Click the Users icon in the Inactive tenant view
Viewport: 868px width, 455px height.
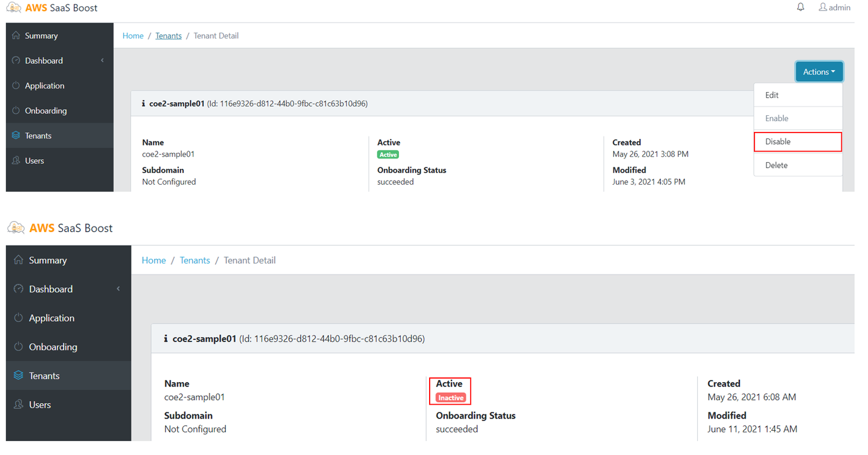[x=19, y=405]
